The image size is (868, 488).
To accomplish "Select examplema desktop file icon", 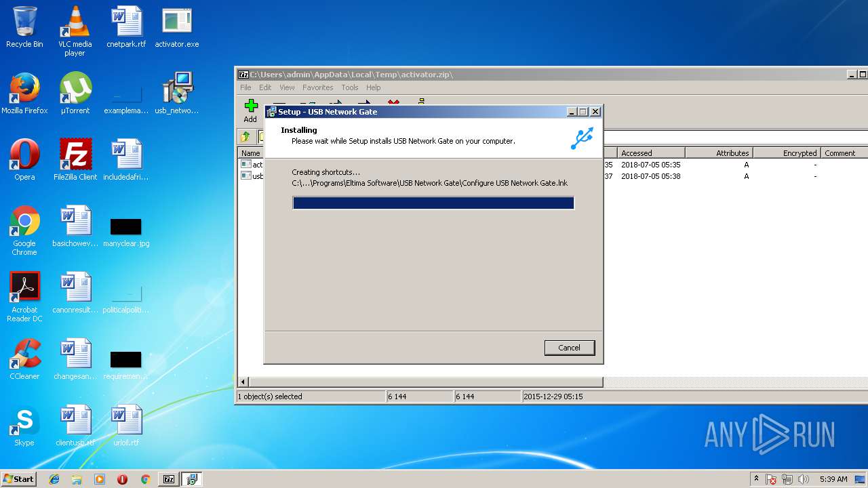I will tap(126, 100).
